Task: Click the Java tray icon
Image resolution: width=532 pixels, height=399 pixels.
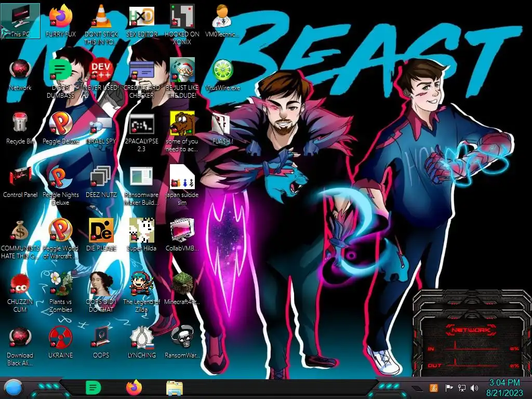Action: (x=434, y=388)
